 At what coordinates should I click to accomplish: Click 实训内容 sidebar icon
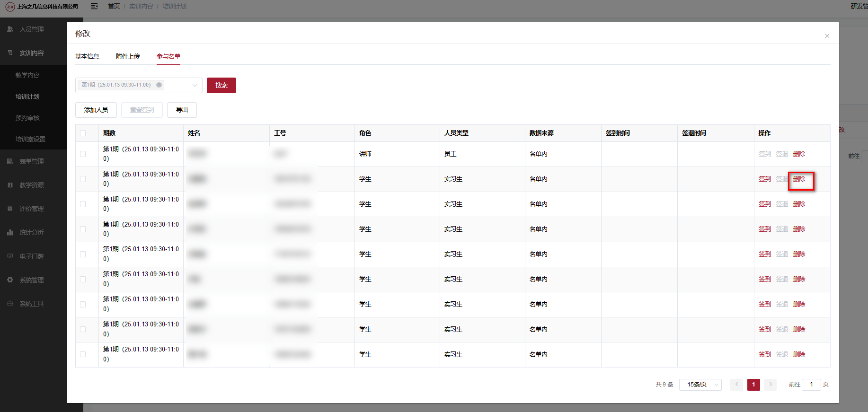coord(10,53)
